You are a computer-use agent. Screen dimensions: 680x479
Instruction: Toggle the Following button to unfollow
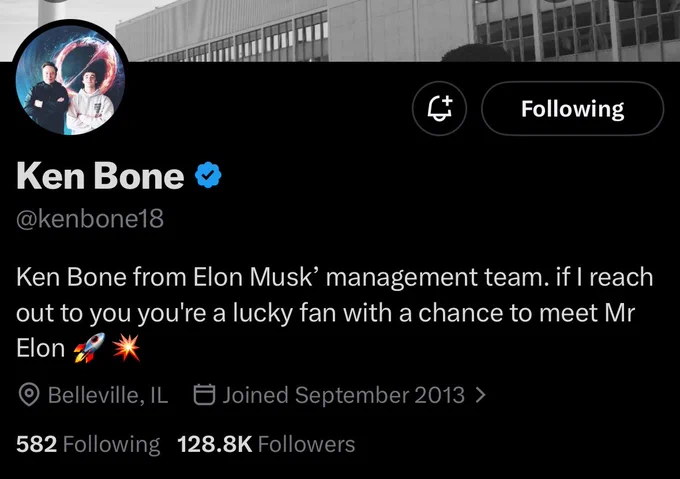572,108
